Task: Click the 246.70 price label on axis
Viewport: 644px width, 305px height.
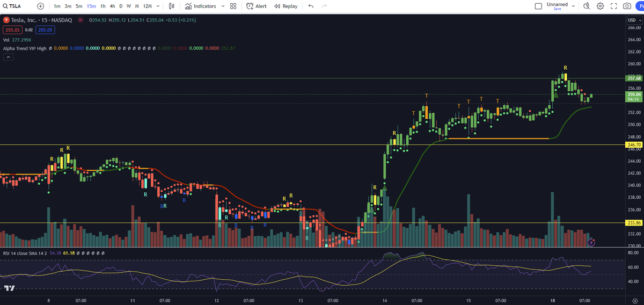Action: coord(634,145)
